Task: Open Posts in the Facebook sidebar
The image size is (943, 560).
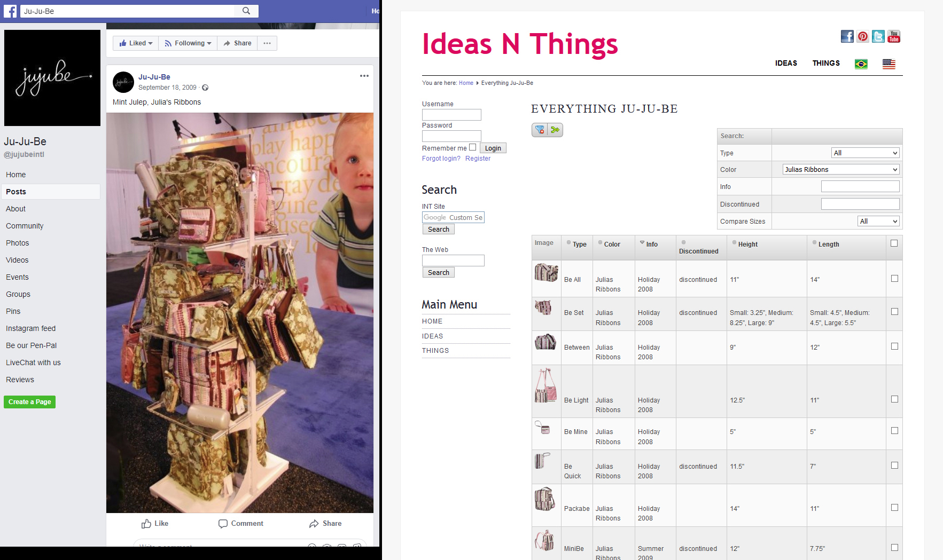Action: click(x=51, y=192)
